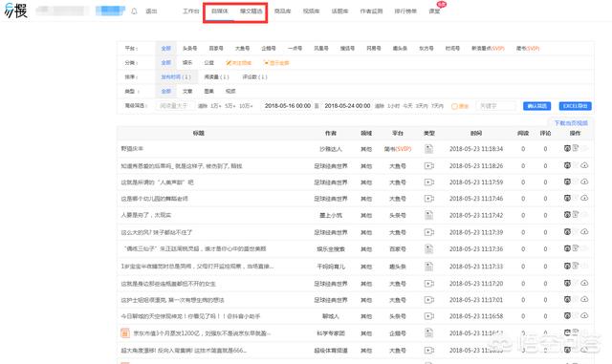This screenshot has height=364, width=612.
Task: Open the 视频库 menu item
Action: pyautogui.click(x=311, y=11)
